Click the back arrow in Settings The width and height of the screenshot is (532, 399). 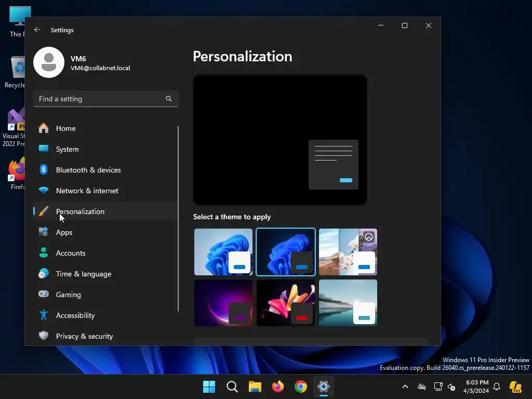coord(37,30)
